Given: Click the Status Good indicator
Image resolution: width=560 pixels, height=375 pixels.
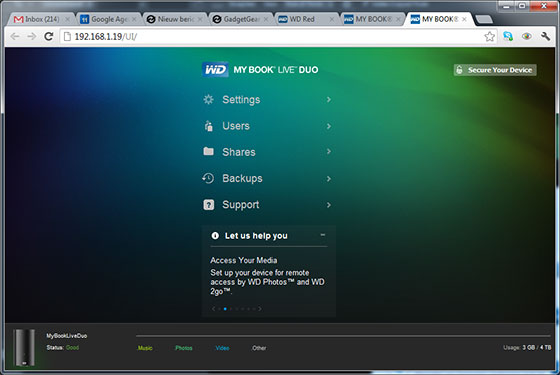Looking at the screenshot, I should click(62, 348).
